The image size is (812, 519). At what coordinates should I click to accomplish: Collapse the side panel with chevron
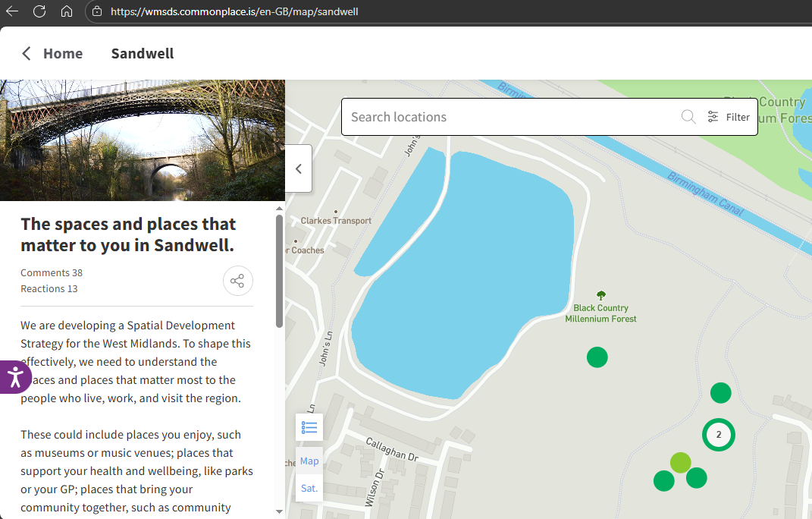point(299,168)
